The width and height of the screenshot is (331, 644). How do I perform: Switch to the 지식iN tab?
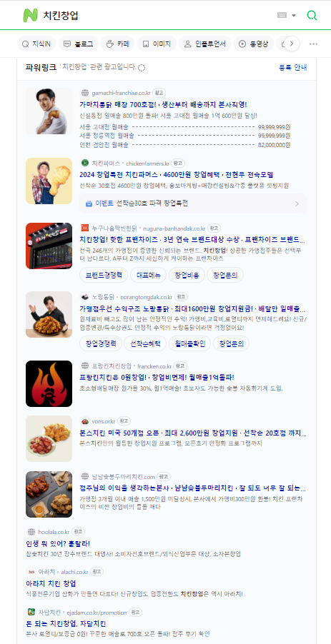tap(36, 44)
